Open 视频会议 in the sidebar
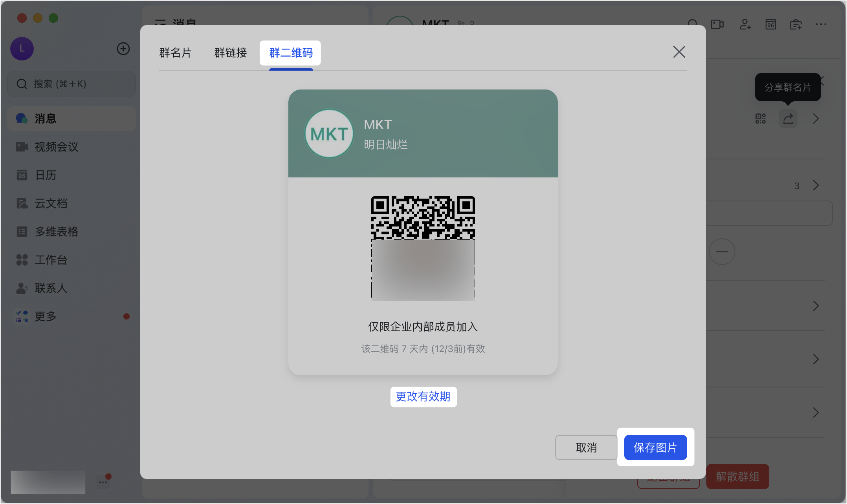 pos(71,147)
